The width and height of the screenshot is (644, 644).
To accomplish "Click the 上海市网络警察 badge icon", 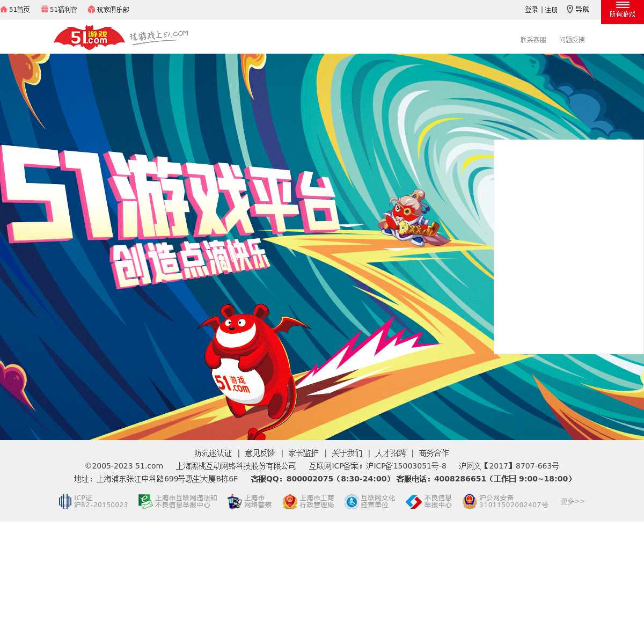I will (x=235, y=501).
